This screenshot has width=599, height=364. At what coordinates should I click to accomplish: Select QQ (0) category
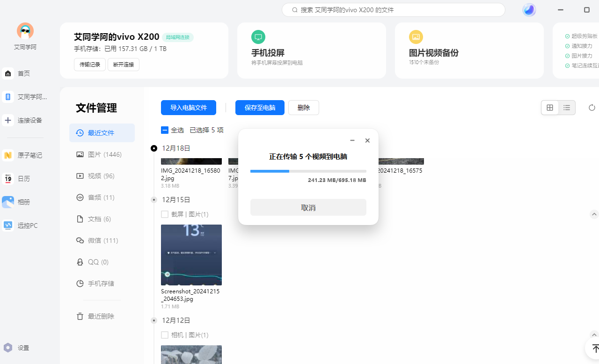tap(102, 262)
